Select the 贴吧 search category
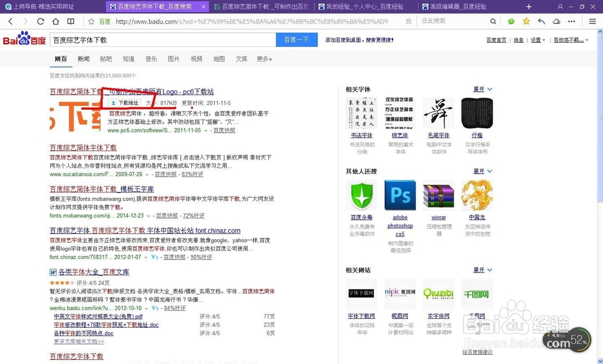603x364 pixels. coord(106,59)
